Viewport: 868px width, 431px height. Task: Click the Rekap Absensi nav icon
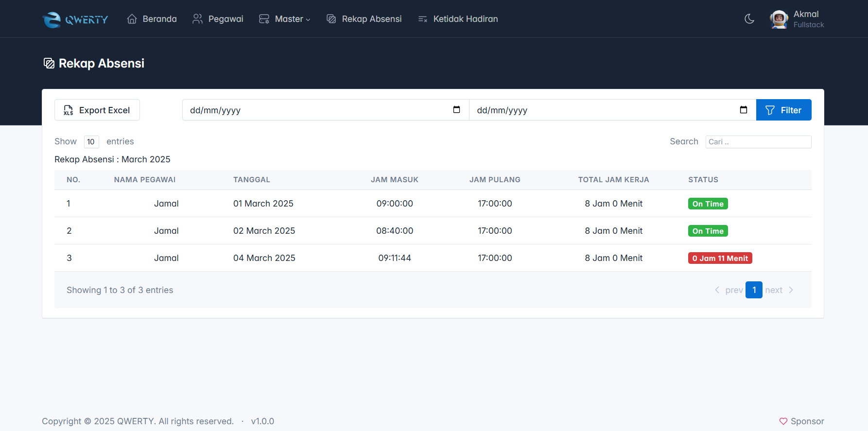point(331,19)
